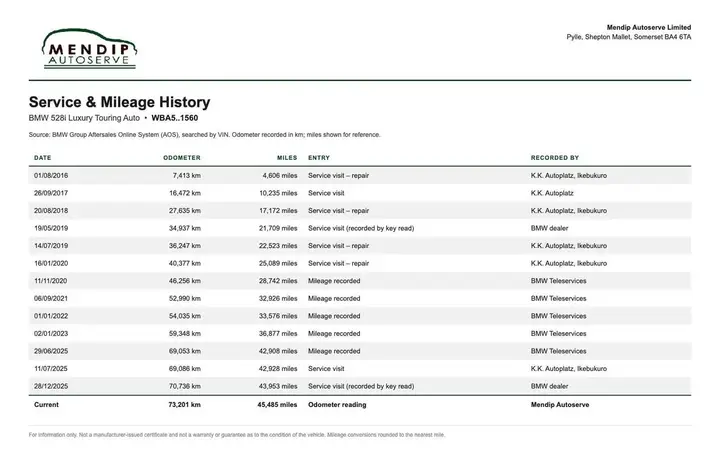Click 'Service visit (recorded by key read)' in 19/05/2019 row

click(361, 228)
